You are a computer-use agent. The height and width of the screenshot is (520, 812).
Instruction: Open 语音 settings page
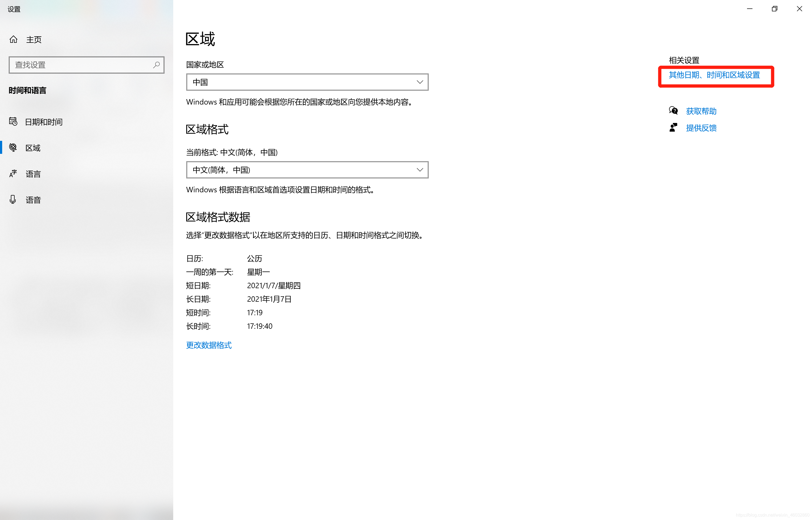[x=33, y=200]
